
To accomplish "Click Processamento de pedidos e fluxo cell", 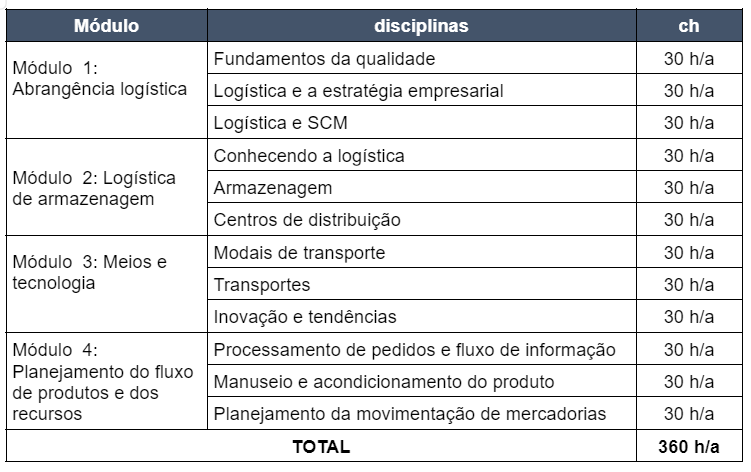I will pos(421,349).
